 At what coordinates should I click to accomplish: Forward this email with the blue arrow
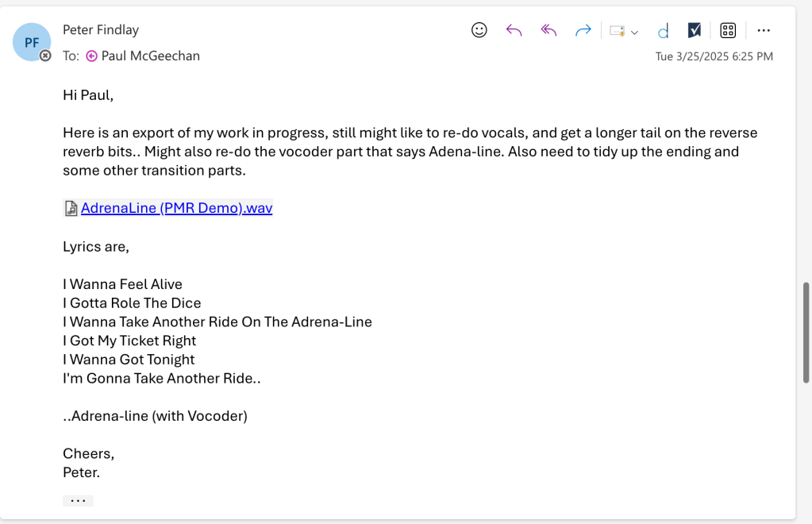(x=583, y=30)
